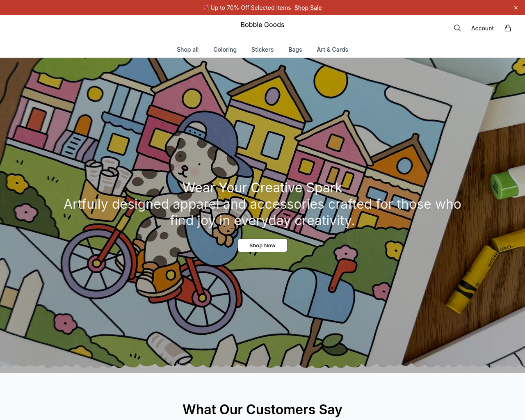This screenshot has height=420, width=525.
Task: Open the Bags category
Action: [x=295, y=50]
